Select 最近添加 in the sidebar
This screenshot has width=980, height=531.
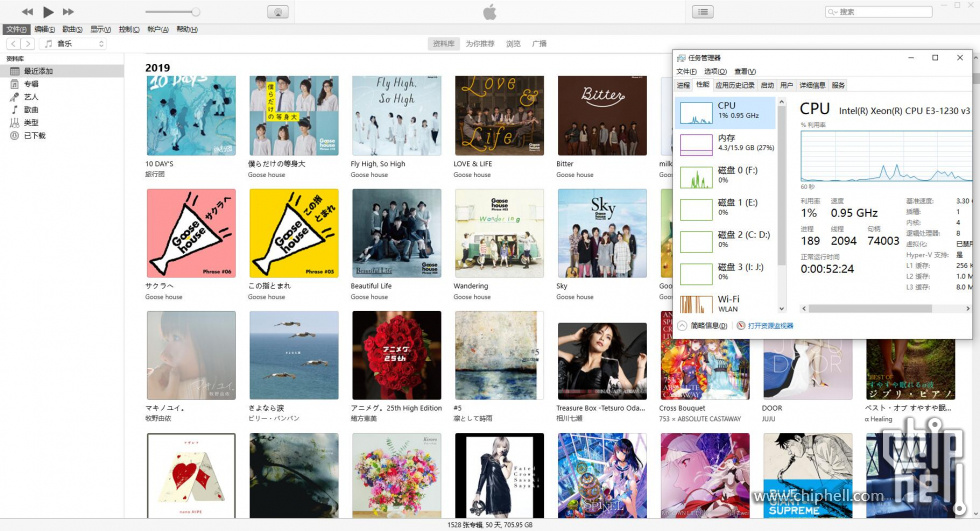tap(62, 71)
